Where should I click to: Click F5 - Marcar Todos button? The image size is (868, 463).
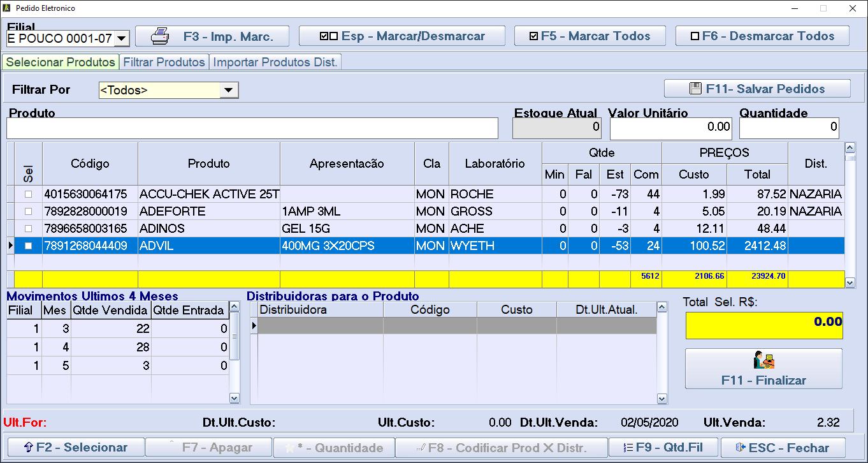[590, 36]
